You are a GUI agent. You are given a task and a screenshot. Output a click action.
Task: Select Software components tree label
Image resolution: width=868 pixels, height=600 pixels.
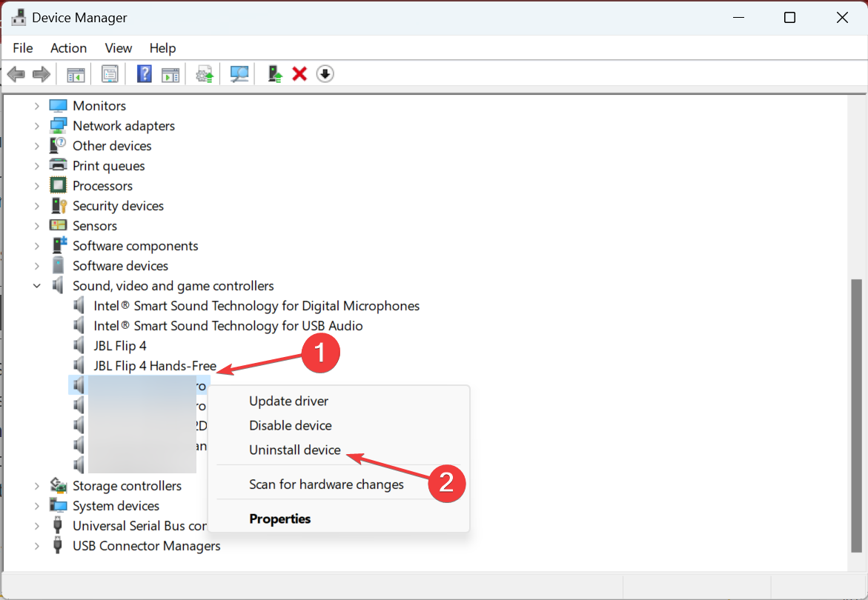coord(136,245)
